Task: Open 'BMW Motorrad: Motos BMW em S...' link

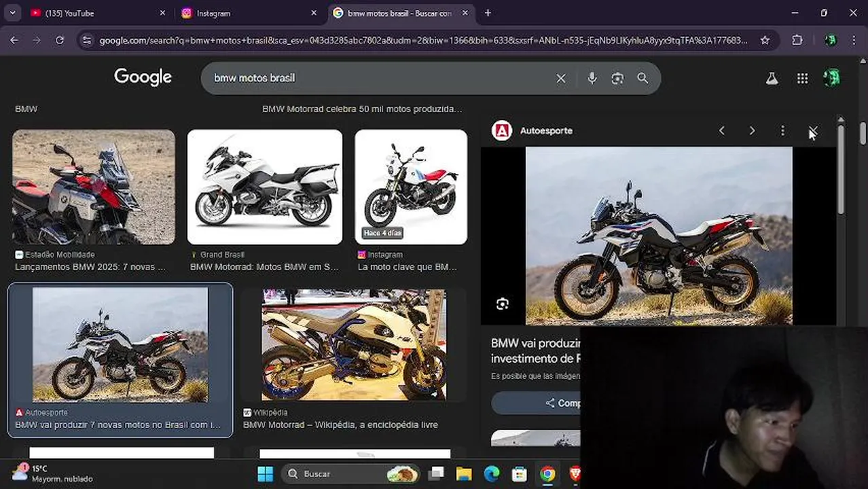Action: (x=264, y=267)
